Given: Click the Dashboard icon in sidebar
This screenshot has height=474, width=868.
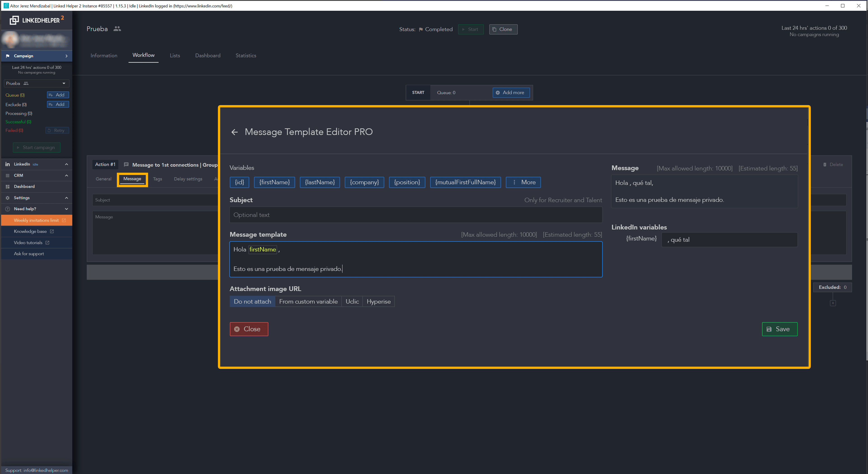Looking at the screenshot, I should (x=7, y=187).
